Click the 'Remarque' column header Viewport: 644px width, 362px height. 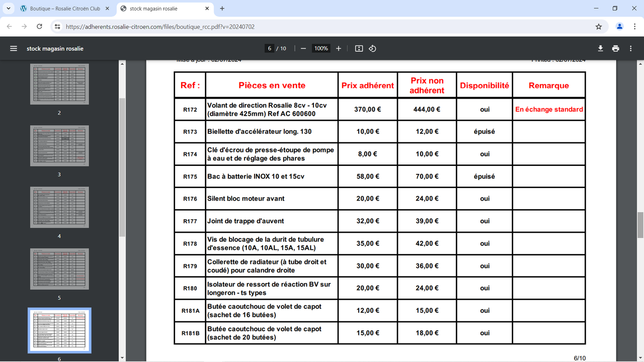(x=549, y=85)
